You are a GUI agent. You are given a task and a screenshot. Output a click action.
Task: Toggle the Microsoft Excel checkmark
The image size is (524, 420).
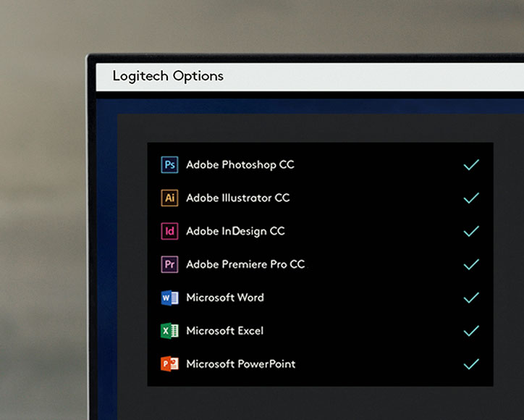point(471,331)
